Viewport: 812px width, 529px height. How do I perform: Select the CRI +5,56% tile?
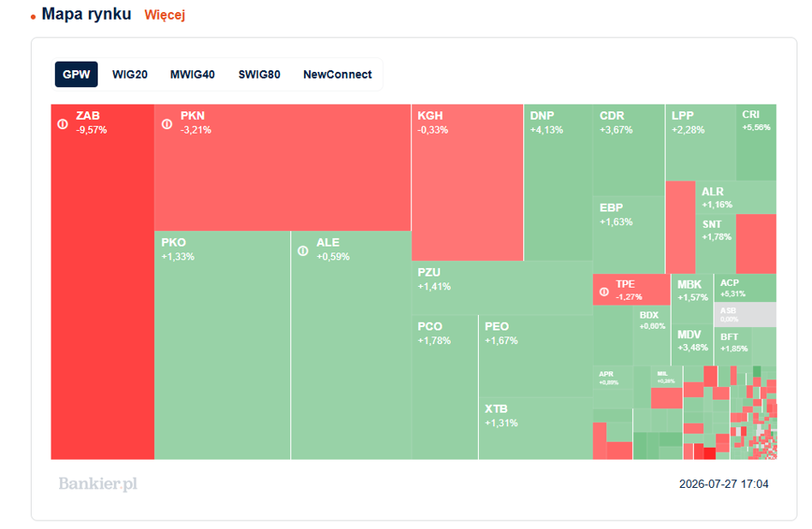pyautogui.click(x=756, y=142)
